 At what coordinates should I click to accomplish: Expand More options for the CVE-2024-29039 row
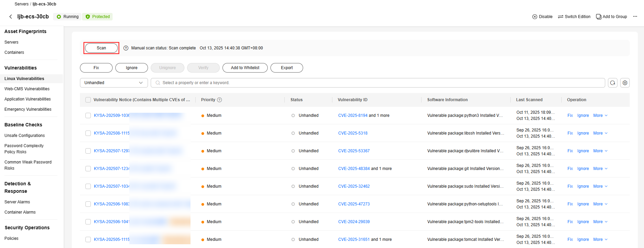tap(600, 222)
